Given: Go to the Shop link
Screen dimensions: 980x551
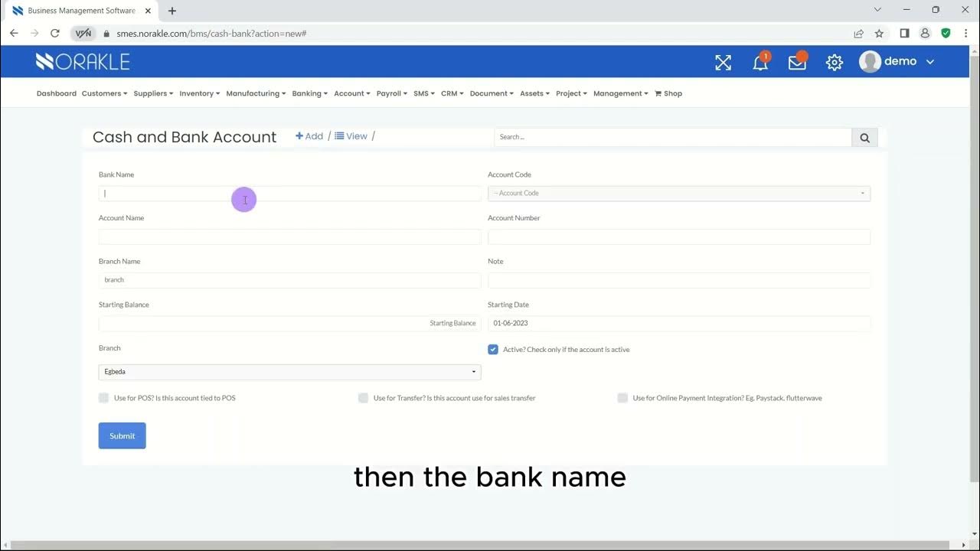Looking at the screenshot, I should 668,93.
